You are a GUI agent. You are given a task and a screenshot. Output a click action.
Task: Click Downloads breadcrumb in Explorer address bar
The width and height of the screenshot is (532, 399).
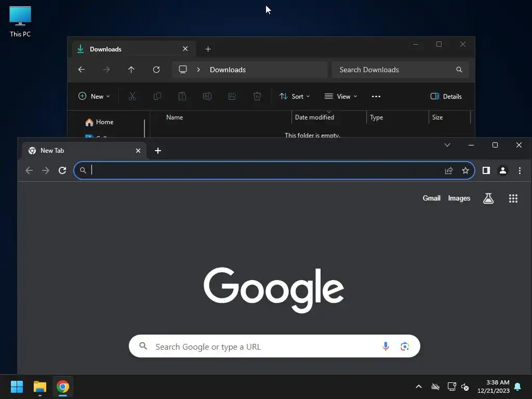(x=228, y=70)
